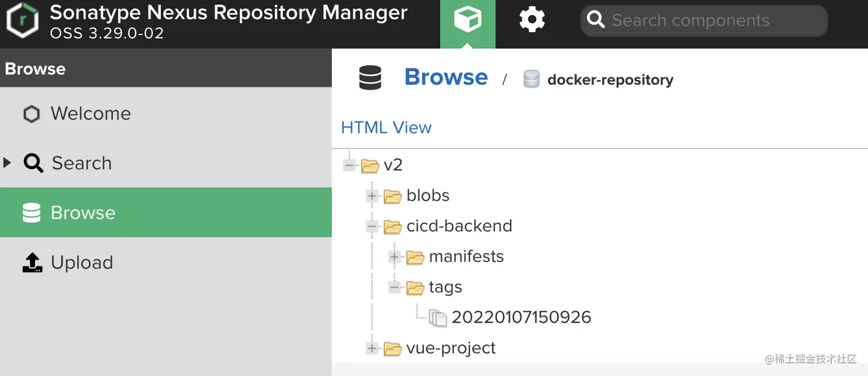Screen dimensions: 868x376
Task: Open the HTML View link
Action: click(386, 127)
